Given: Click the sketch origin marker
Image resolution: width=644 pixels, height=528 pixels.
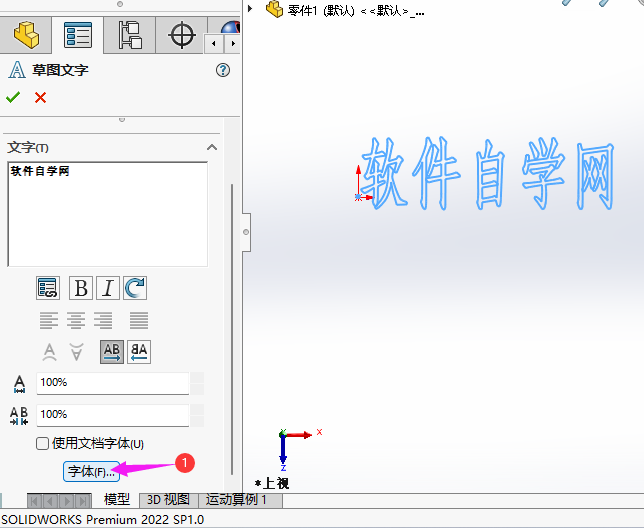Looking at the screenshot, I should [359, 197].
